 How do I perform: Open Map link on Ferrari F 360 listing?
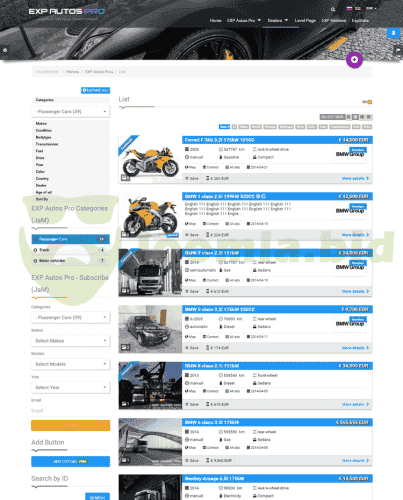[x=190, y=167]
